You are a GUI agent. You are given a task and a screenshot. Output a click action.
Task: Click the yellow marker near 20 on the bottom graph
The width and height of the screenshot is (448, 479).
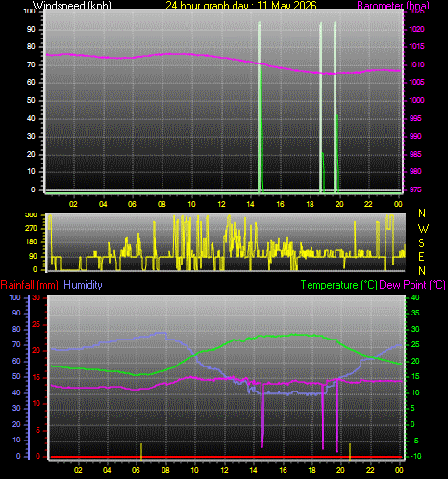pos(350,451)
